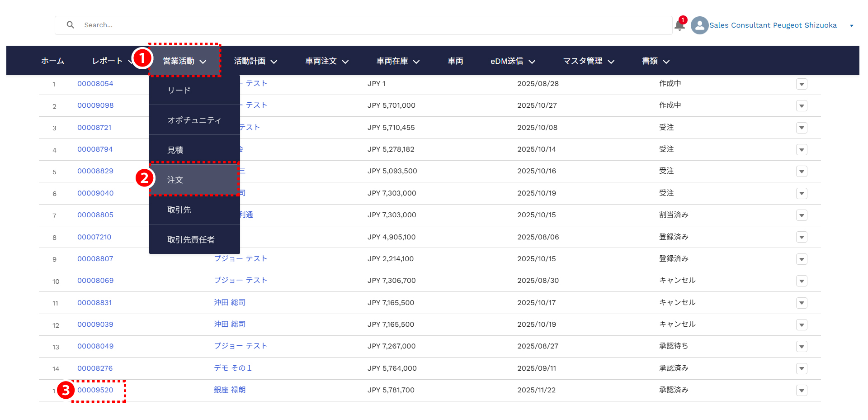The width and height of the screenshot is (868, 420).
Task: Open order number 00009520
Action: pyautogui.click(x=95, y=390)
